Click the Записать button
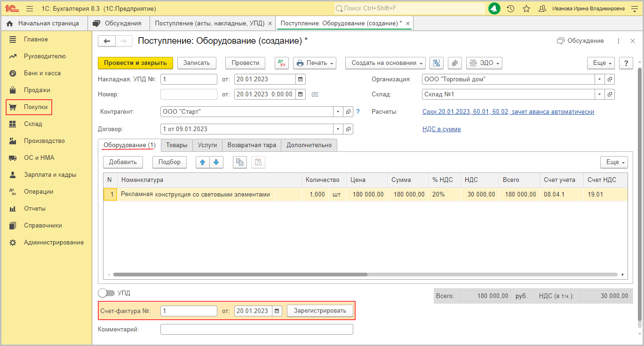644x346 pixels. (197, 63)
